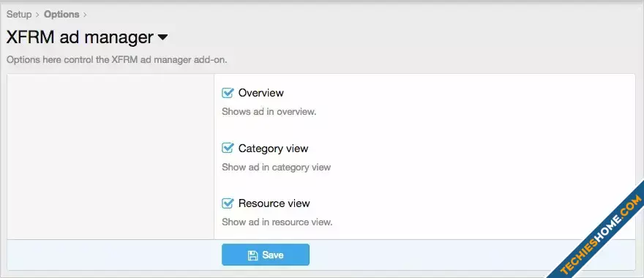The width and height of the screenshot is (644, 278).
Task: Open Options in the breadcrumb
Action: pyautogui.click(x=61, y=15)
